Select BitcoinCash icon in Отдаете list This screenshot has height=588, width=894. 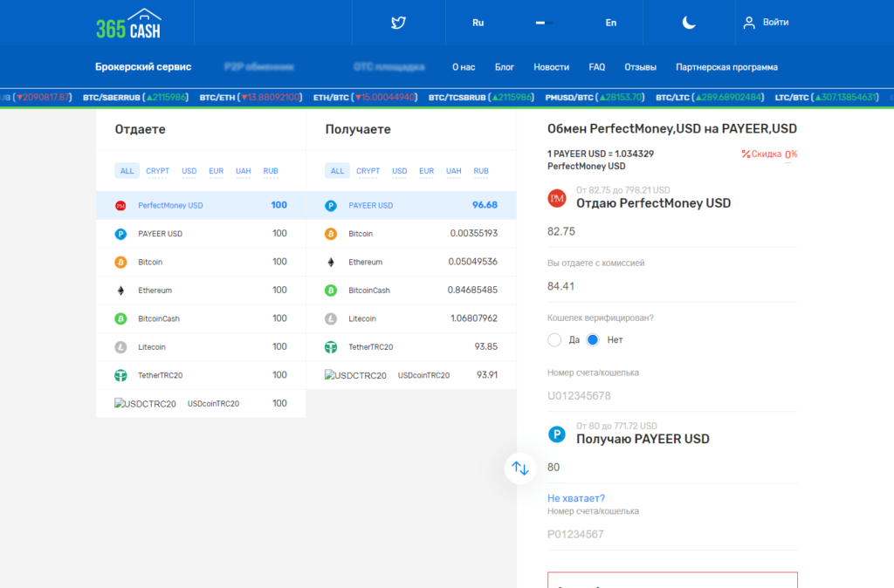120,318
